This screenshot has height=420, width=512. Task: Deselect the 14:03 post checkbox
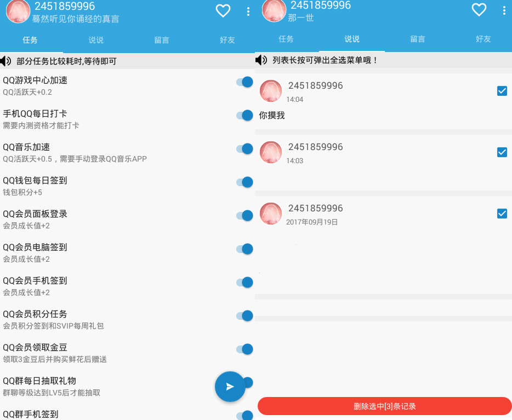[x=502, y=152]
